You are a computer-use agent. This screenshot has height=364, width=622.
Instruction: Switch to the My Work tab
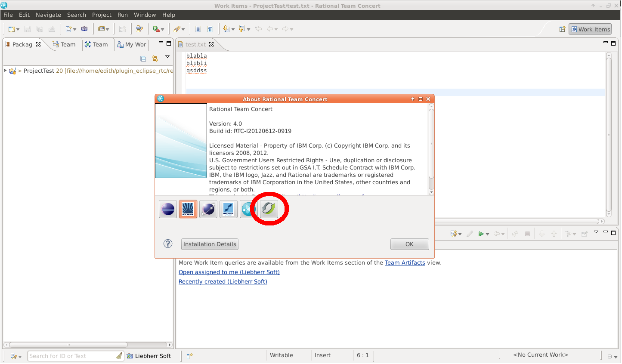[x=132, y=44]
